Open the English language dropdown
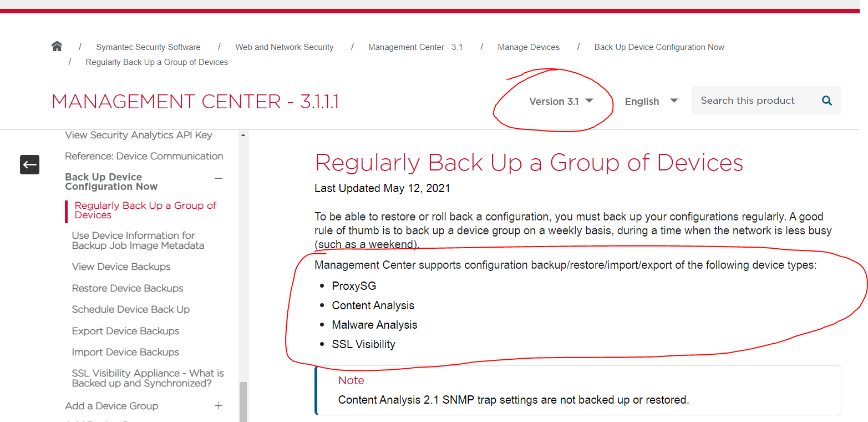 coord(651,101)
